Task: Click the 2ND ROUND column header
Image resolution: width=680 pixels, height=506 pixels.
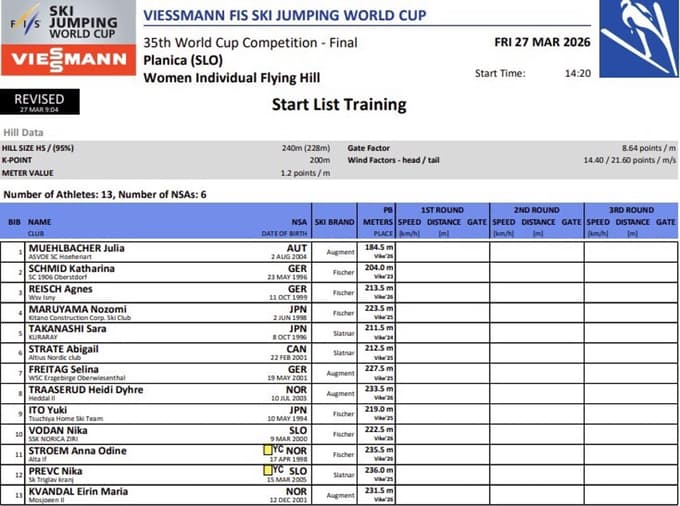Action: click(x=536, y=210)
